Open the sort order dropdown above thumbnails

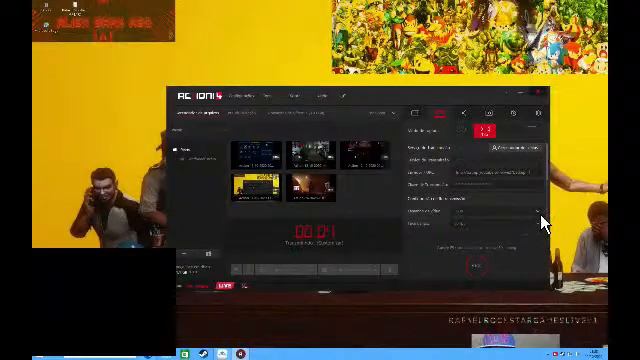[x=382, y=113]
